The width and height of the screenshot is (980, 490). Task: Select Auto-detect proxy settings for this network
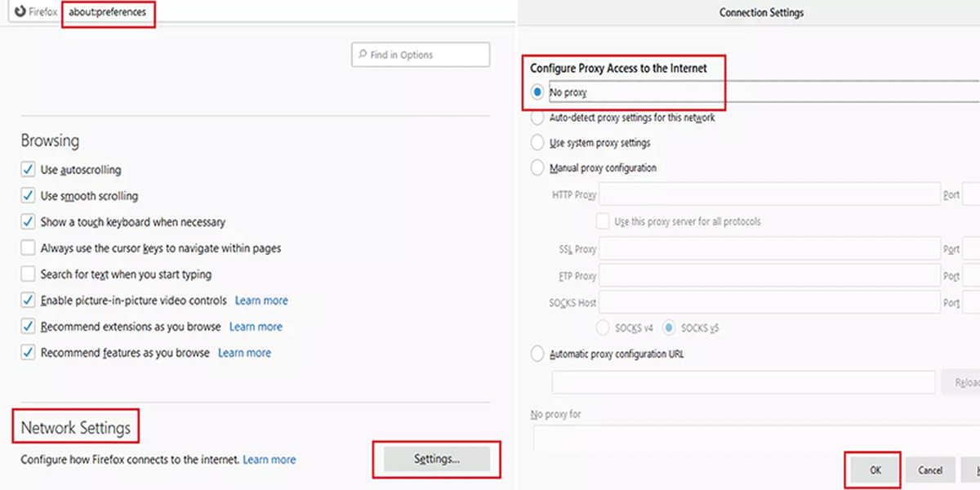537,118
